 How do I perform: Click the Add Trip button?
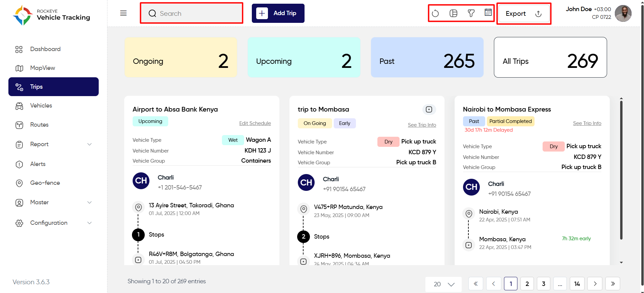pos(278,13)
